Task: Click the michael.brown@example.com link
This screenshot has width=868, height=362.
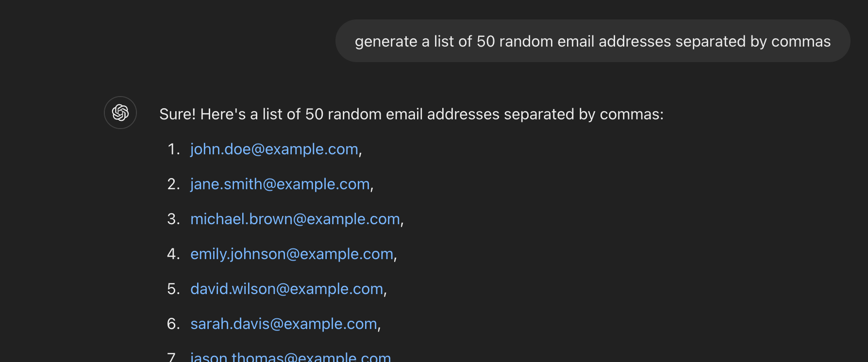Action: click(295, 219)
